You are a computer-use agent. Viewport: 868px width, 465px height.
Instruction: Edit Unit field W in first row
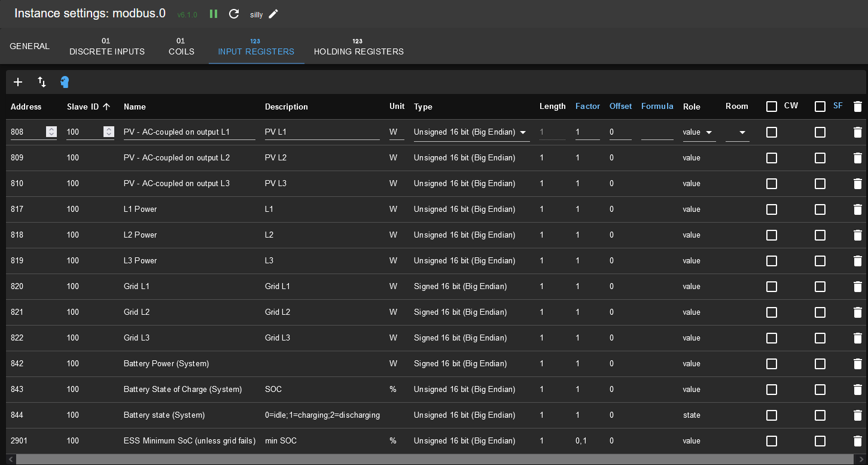[397, 132]
